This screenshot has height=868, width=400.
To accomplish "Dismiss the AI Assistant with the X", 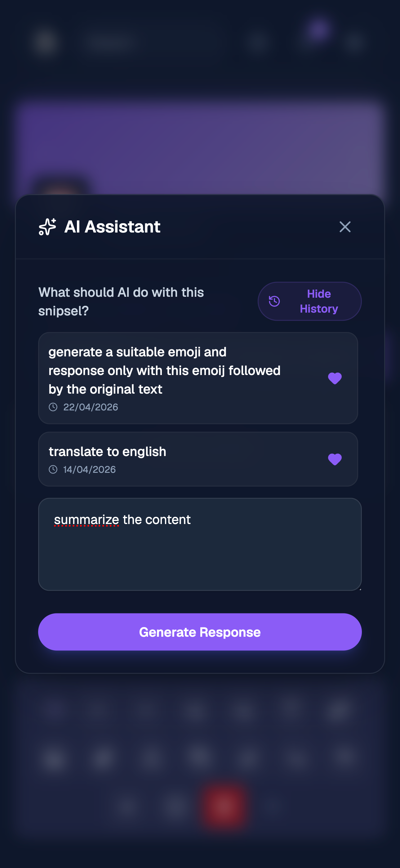I will [x=345, y=227].
